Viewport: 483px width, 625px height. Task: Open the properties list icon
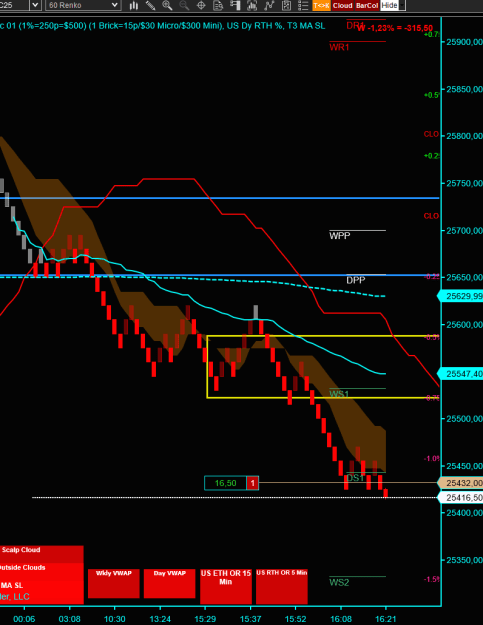coord(303,5)
